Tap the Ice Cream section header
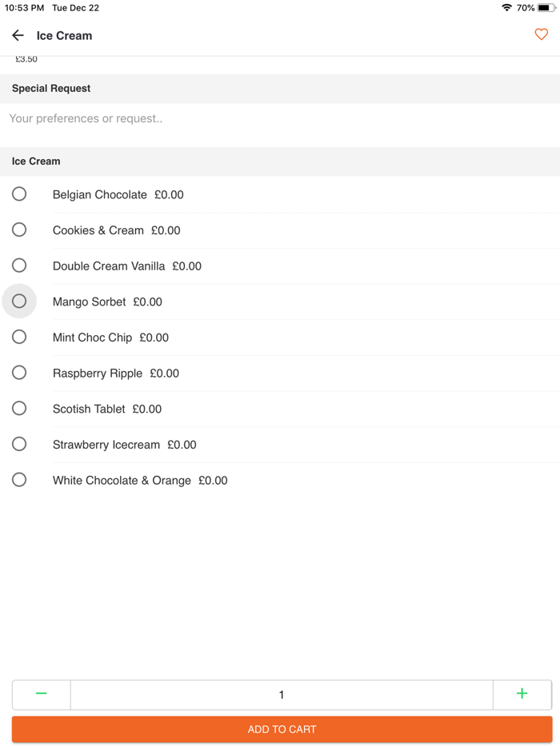Screen dimensions: 560x747 35,161
